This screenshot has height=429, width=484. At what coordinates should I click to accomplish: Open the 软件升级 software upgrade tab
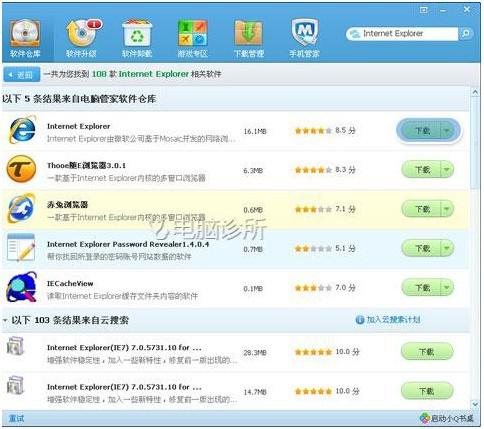point(82,38)
